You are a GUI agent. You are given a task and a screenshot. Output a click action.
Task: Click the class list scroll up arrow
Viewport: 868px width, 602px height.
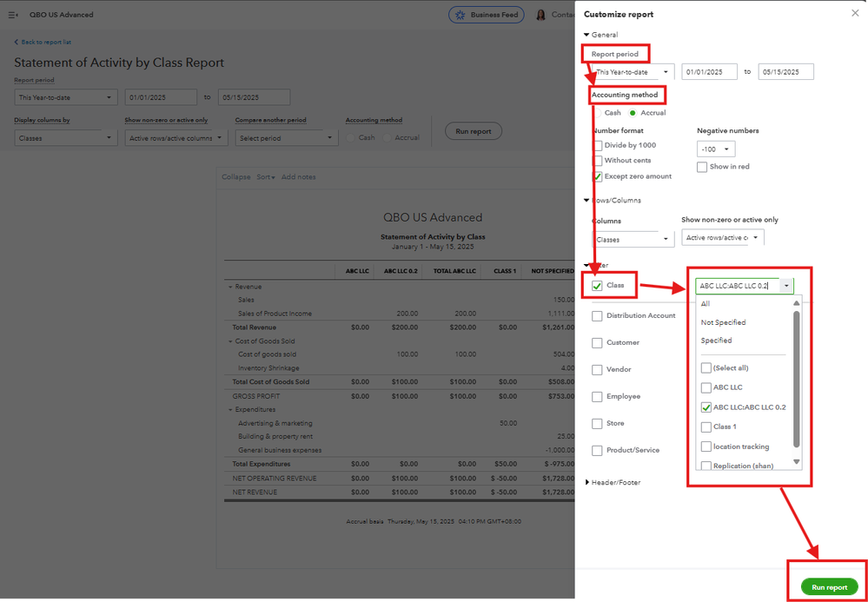click(797, 303)
